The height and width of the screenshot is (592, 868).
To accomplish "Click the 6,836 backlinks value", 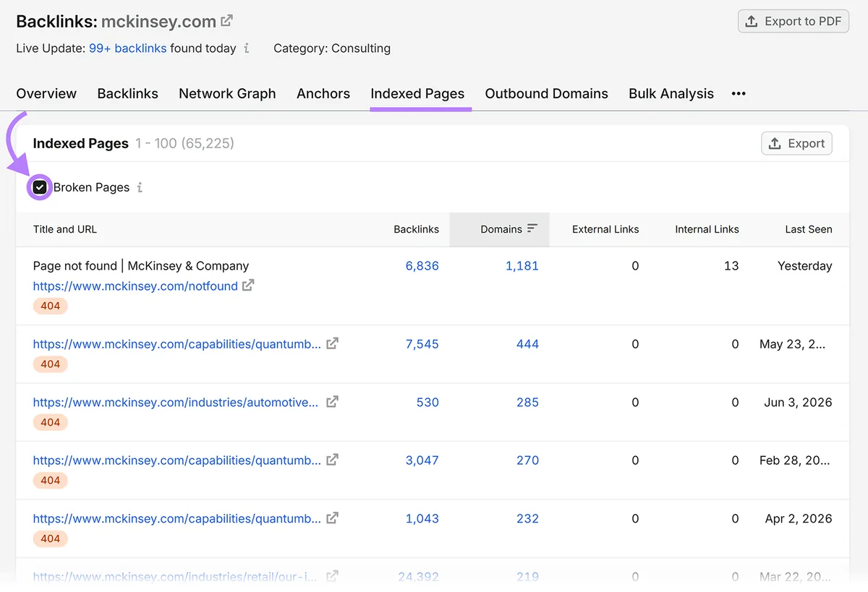I will (x=422, y=265).
